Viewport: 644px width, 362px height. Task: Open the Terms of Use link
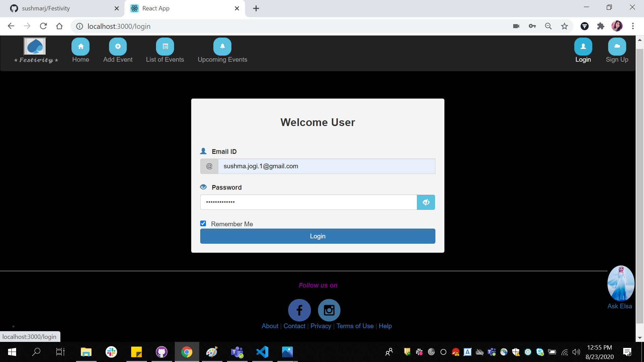point(355,326)
